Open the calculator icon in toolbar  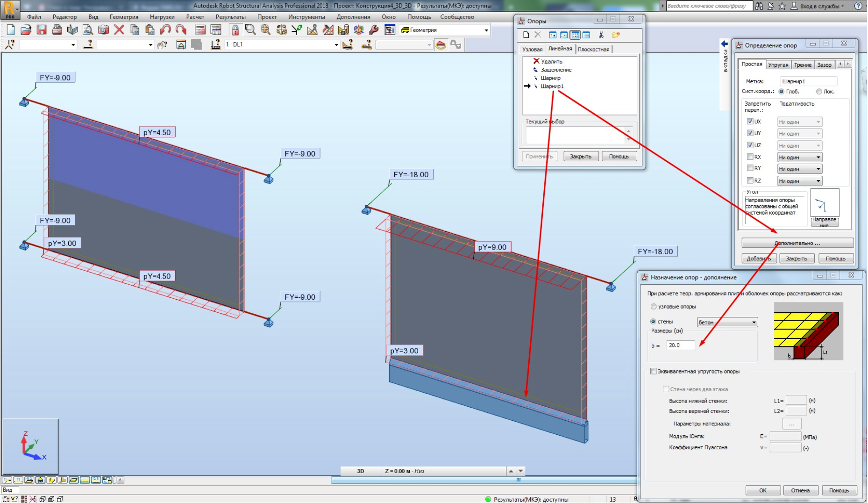pyautogui.click(x=200, y=30)
